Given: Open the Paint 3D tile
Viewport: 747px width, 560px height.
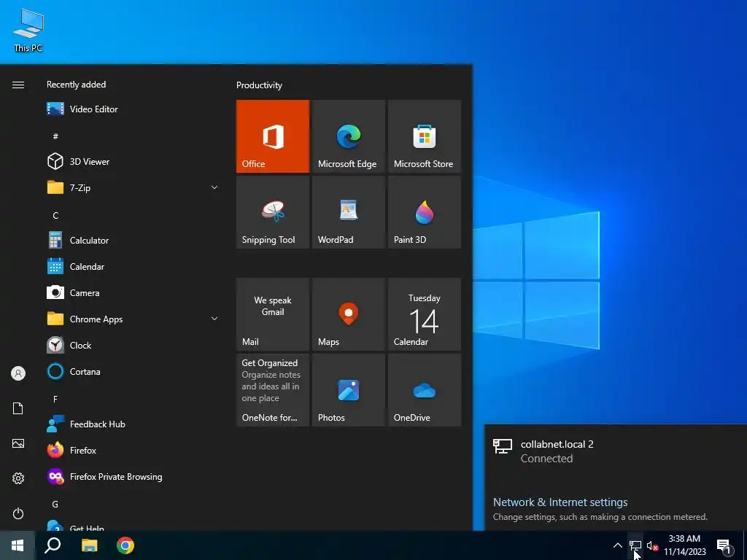Looking at the screenshot, I should [x=425, y=212].
